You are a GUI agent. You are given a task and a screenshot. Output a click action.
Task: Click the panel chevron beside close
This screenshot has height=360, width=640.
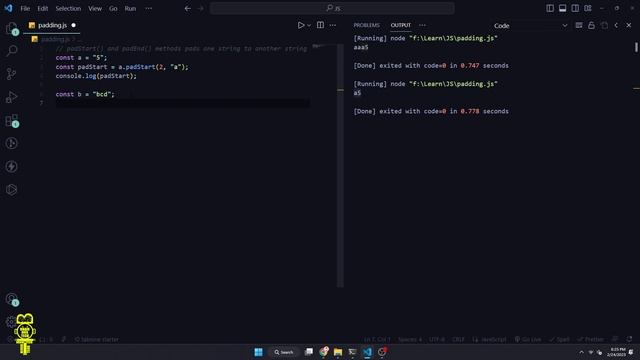click(x=616, y=25)
